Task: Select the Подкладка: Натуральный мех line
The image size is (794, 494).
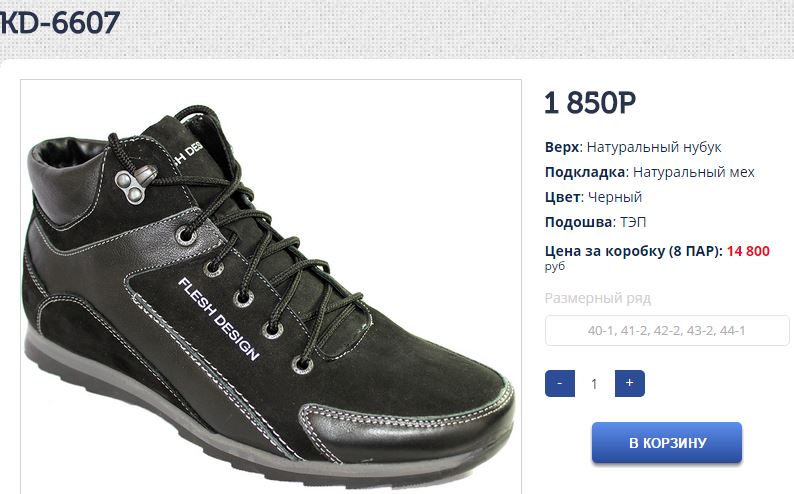Action: (x=650, y=172)
